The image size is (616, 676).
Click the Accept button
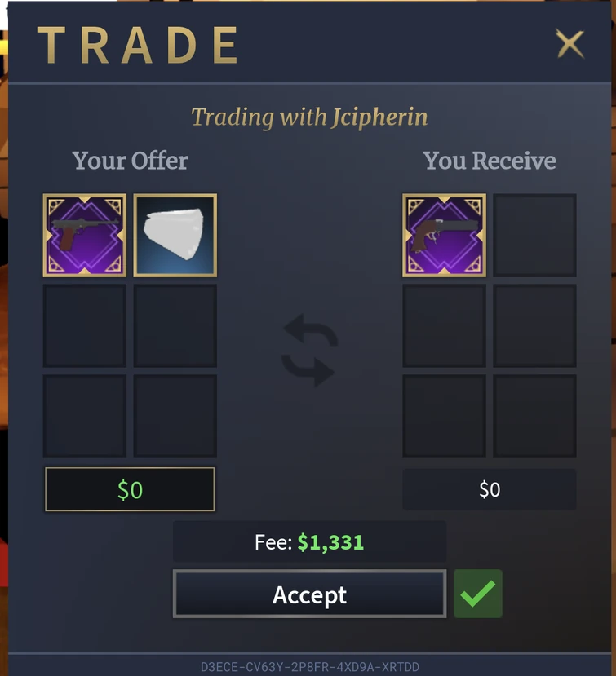click(310, 594)
